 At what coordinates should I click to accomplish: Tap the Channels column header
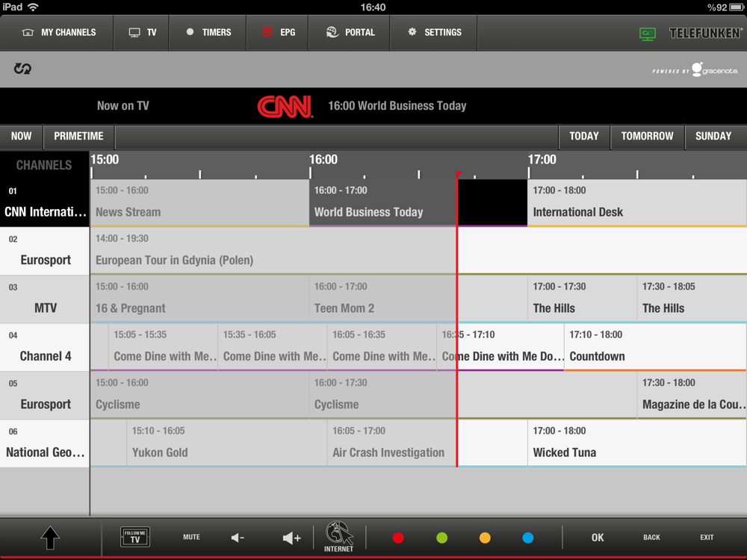tap(44, 165)
